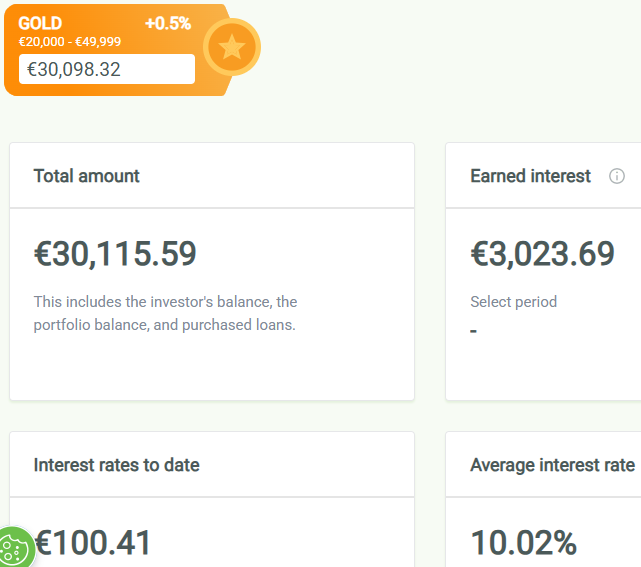Click the €30,115.59 total value

pos(115,254)
